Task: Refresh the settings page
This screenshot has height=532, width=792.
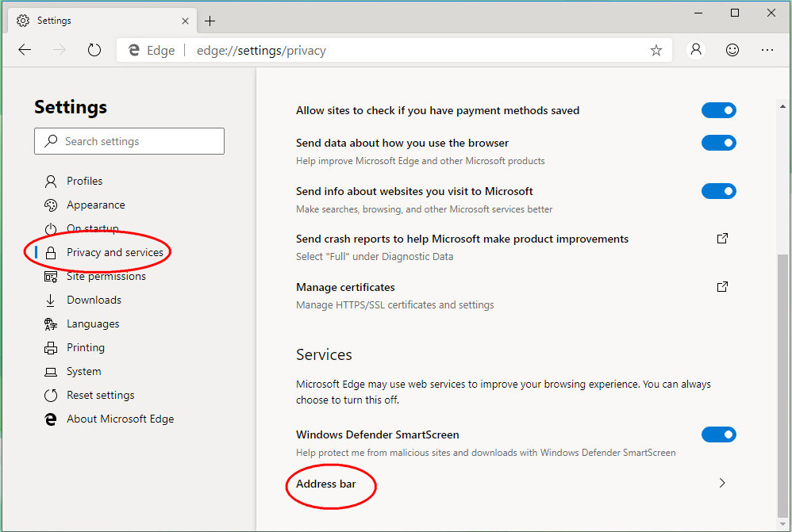Action: click(94, 50)
